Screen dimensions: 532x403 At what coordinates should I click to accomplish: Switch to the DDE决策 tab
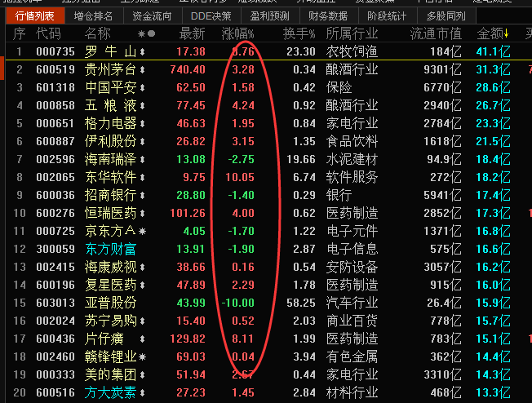[211, 16]
